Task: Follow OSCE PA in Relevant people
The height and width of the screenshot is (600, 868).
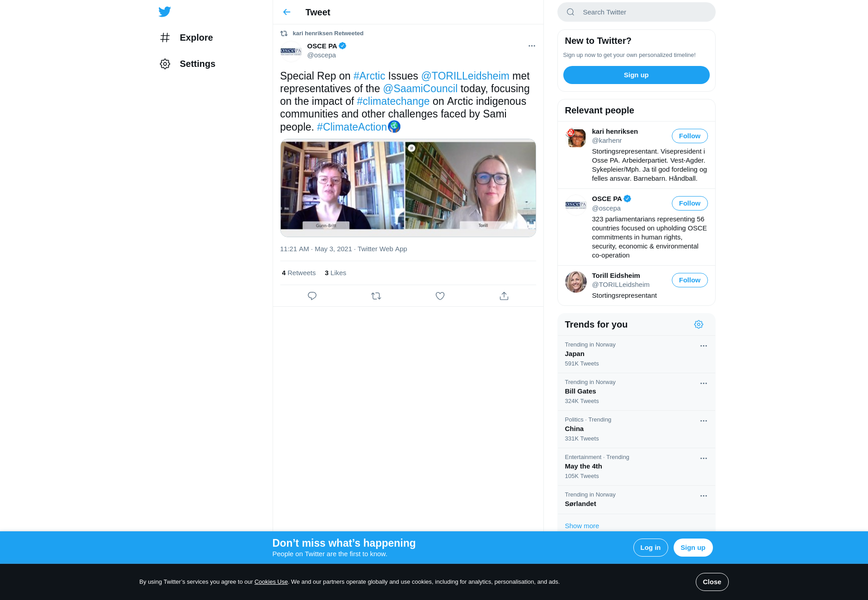Action: 689,203
